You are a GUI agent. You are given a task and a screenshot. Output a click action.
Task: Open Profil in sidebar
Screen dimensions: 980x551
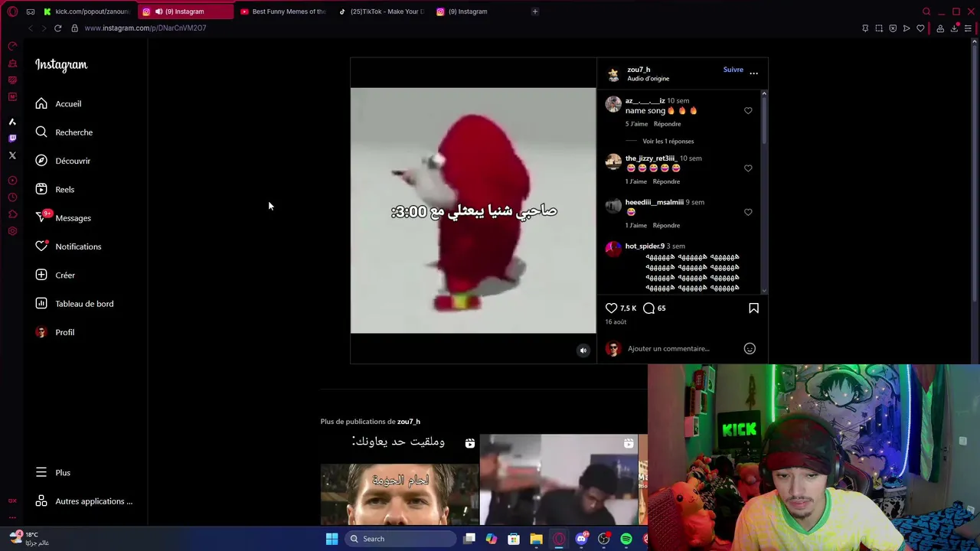coord(54,332)
